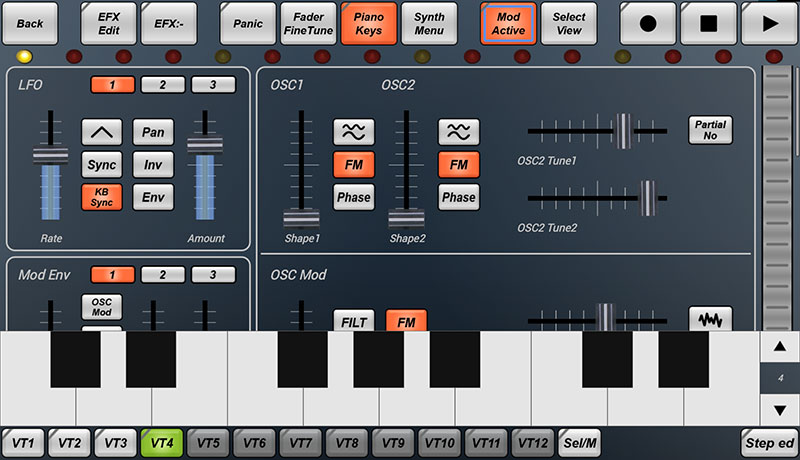This screenshot has width=800, height=460.
Task: Open Select View
Action: pos(569,23)
